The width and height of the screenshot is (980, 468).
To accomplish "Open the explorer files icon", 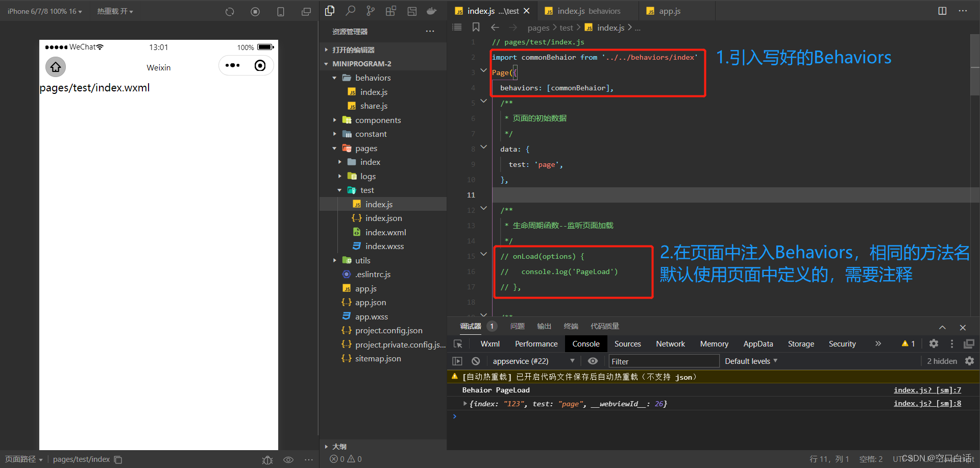I will pos(330,11).
